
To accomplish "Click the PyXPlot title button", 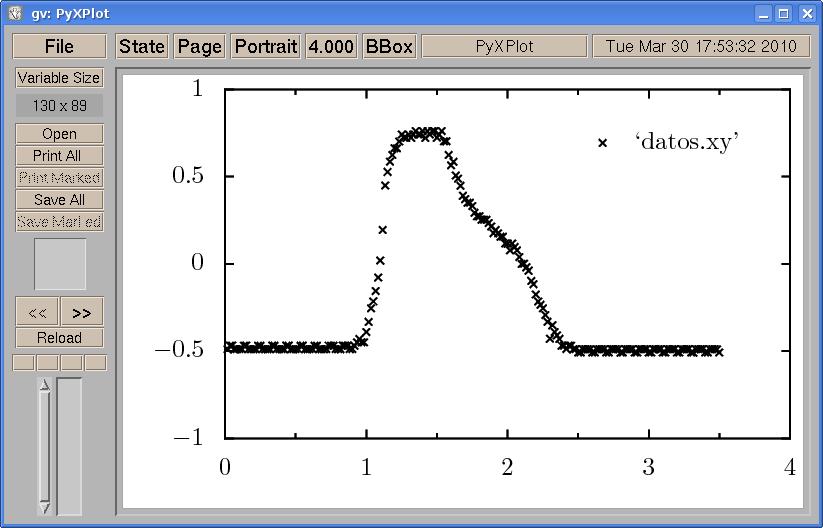I will (x=504, y=47).
